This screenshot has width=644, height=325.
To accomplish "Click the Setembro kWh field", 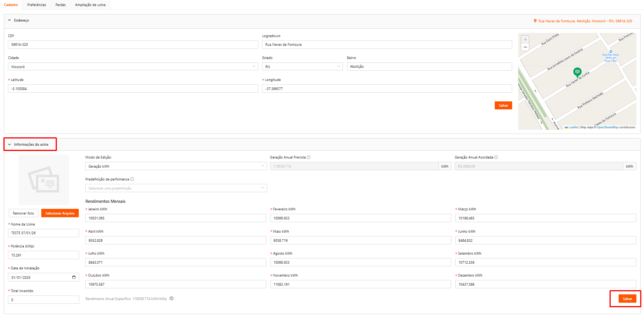I will click(x=546, y=262).
